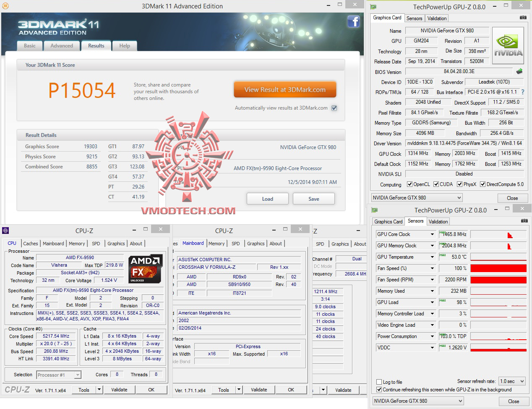
Task: Click the BIOS Version field 84.04.28.00.3E
Action: click(459, 71)
